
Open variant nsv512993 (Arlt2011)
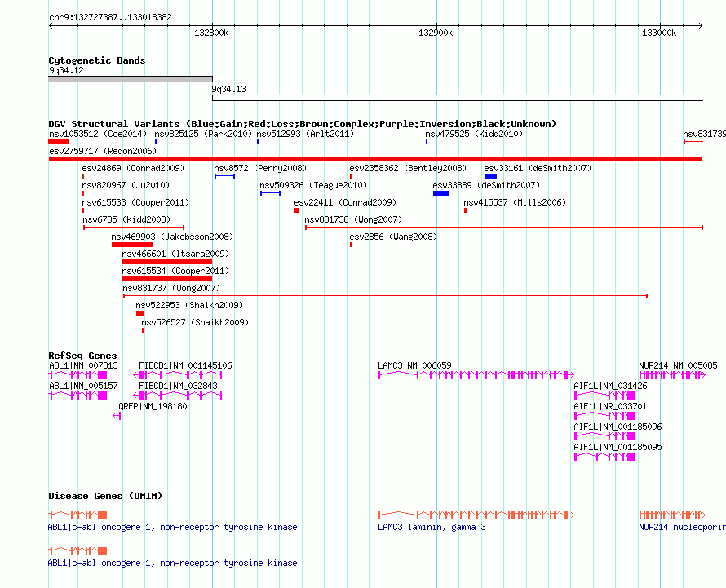point(305,134)
